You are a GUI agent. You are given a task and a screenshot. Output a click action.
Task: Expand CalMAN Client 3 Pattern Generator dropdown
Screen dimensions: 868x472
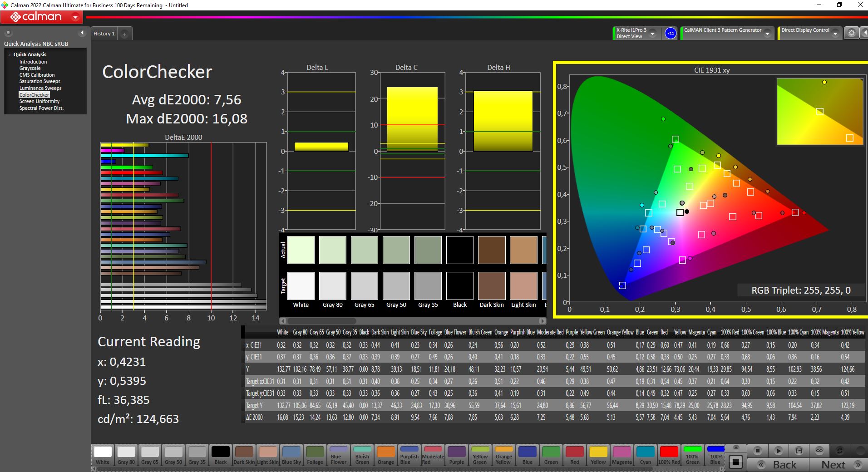(767, 34)
